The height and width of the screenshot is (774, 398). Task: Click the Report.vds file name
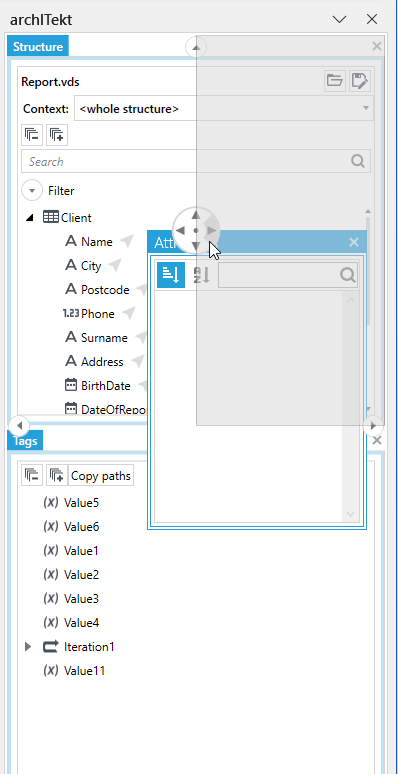tap(50, 81)
